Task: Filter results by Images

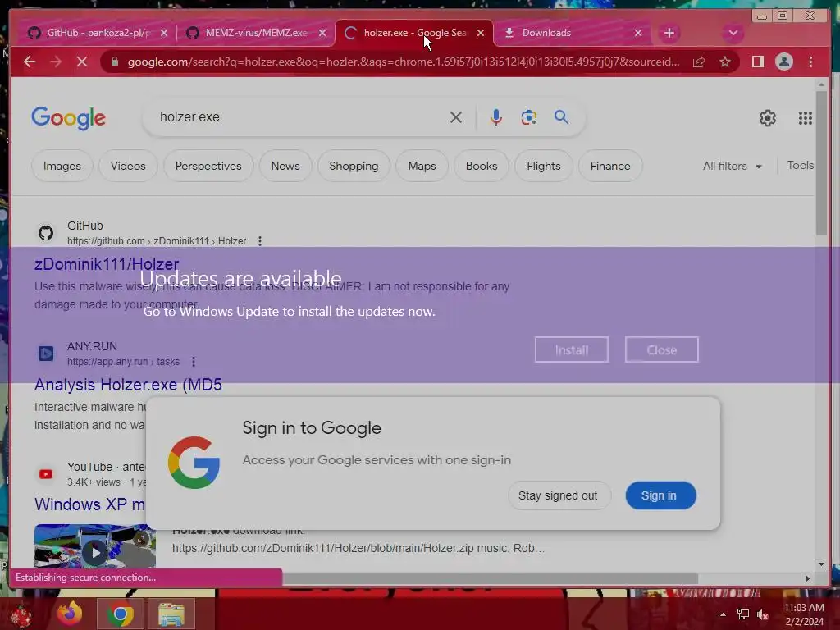Action: (62, 166)
